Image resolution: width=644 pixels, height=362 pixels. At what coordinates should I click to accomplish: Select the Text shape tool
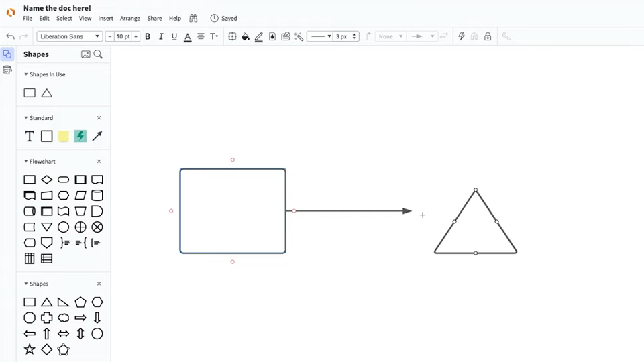tap(30, 136)
